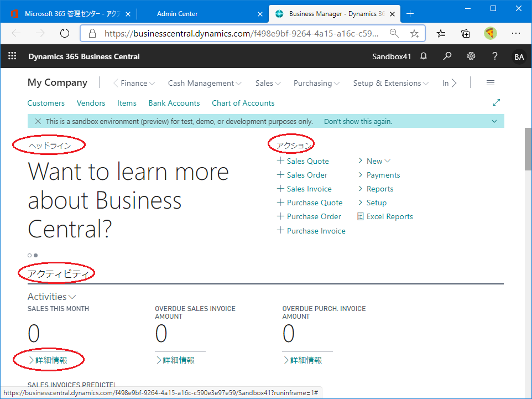Image resolution: width=532 pixels, height=399 pixels.
Task: Open 詳細情報 under Overdue Purch. Invoice Amount
Action: 303,360
